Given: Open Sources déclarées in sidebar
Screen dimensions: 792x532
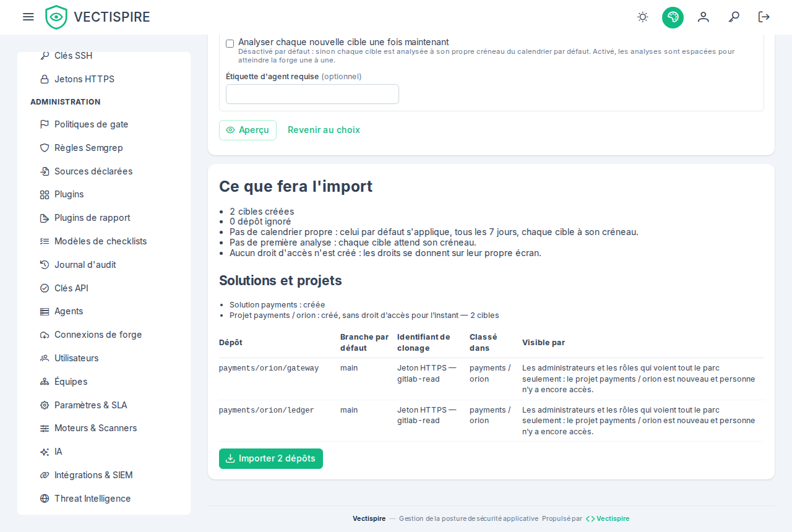Looking at the screenshot, I should (104, 171).
